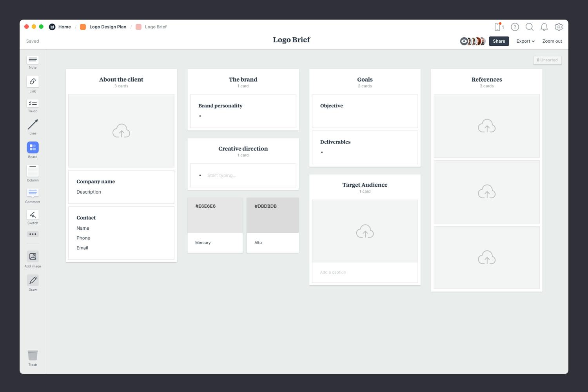Open the Export dropdown
The height and width of the screenshot is (392, 588).
[525, 41]
